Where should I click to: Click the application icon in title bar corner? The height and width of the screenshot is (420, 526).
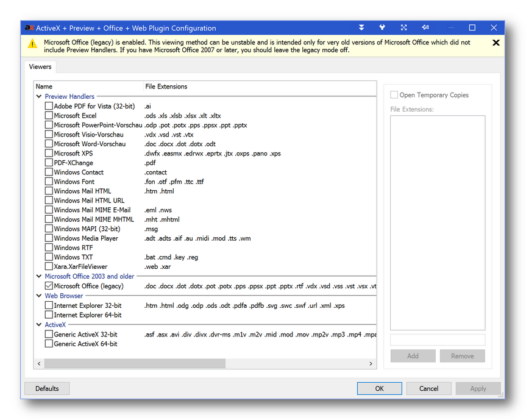tap(30, 27)
